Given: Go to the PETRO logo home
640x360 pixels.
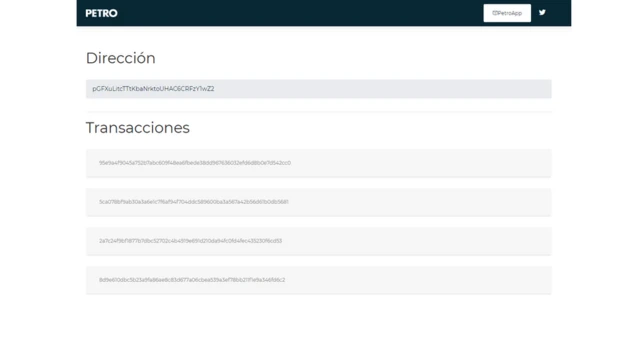Looking at the screenshot, I should (x=102, y=13).
